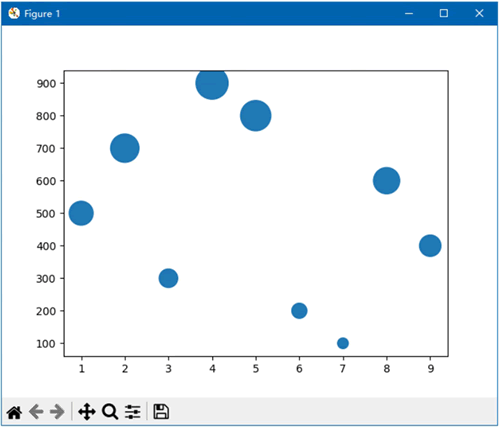500x427 pixels.
Task: Go forward to next view arrow
Action: point(57,412)
